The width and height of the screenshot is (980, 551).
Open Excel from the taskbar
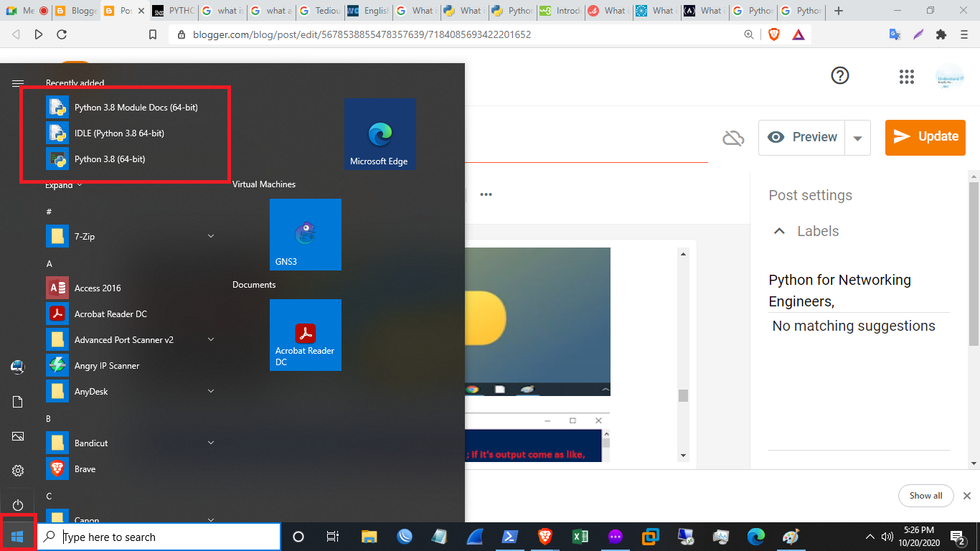(x=580, y=537)
